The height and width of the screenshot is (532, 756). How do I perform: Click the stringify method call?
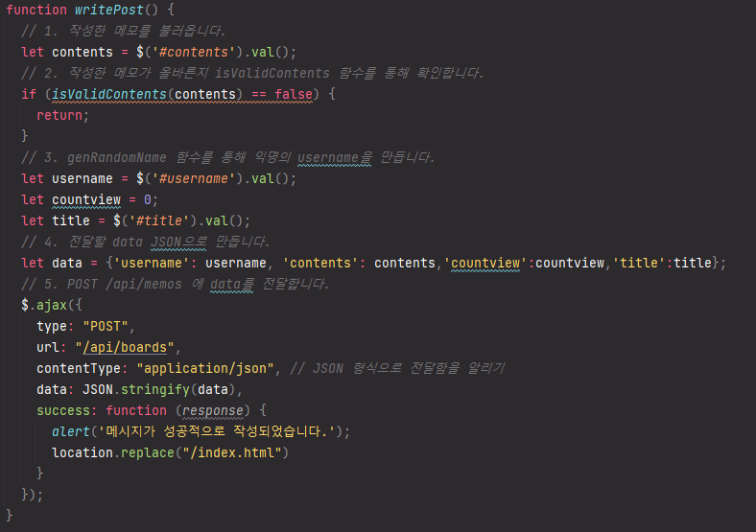(155, 390)
